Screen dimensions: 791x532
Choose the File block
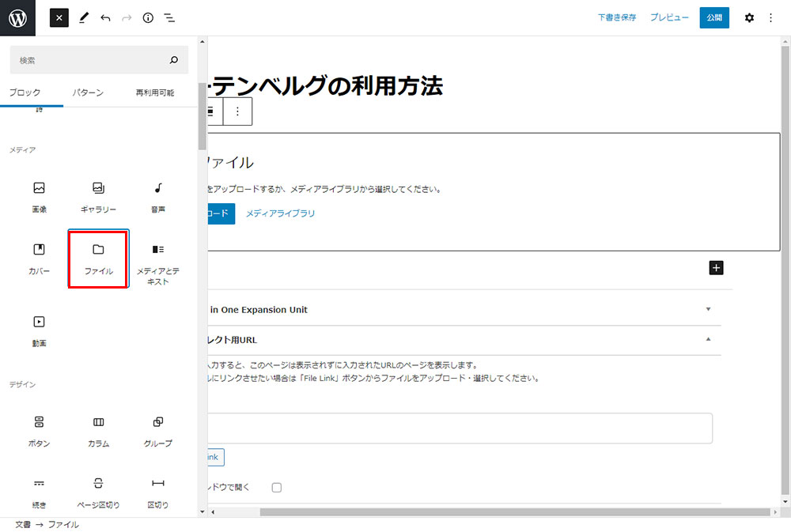click(x=98, y=258)
